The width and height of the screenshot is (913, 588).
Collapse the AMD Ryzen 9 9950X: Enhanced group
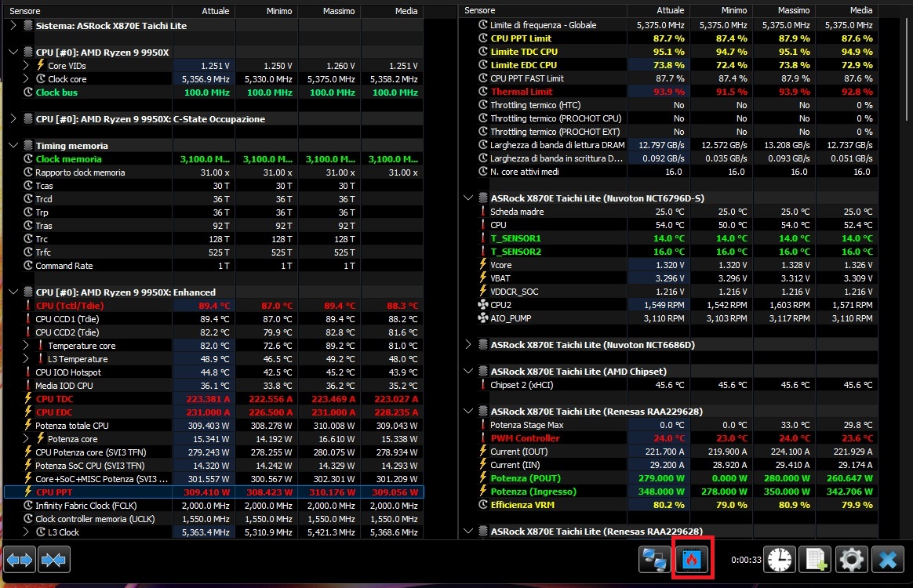[x=13, y=292]
